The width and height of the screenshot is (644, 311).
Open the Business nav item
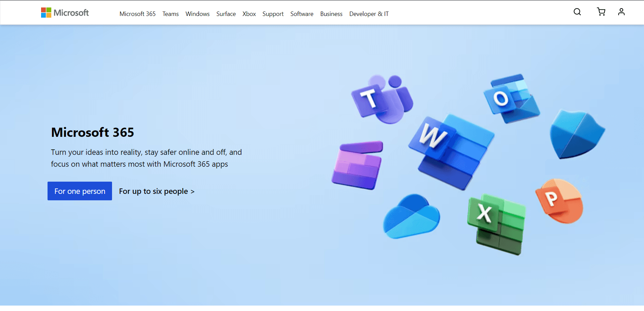[x=331, y=14]
